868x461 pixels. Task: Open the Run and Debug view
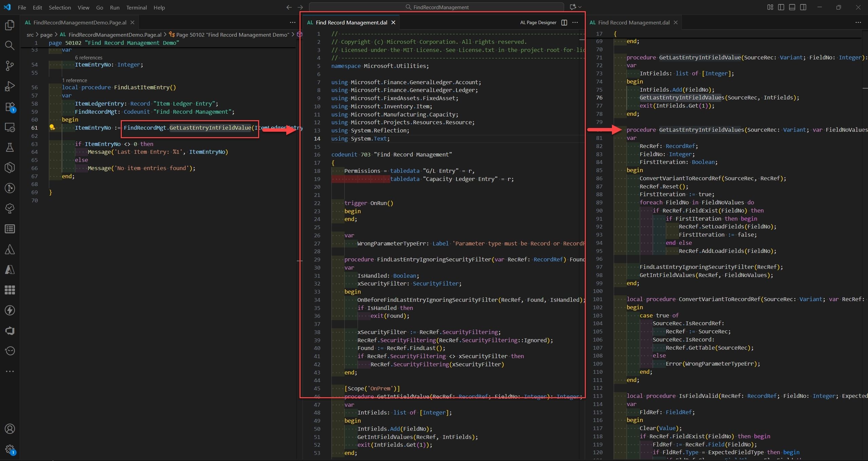(x=10, y=86)
